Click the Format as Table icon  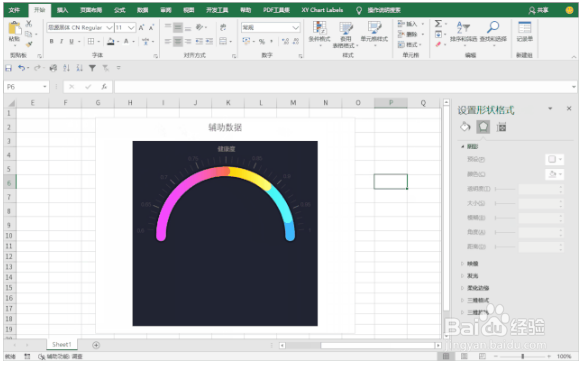click(x=346, y=28)
